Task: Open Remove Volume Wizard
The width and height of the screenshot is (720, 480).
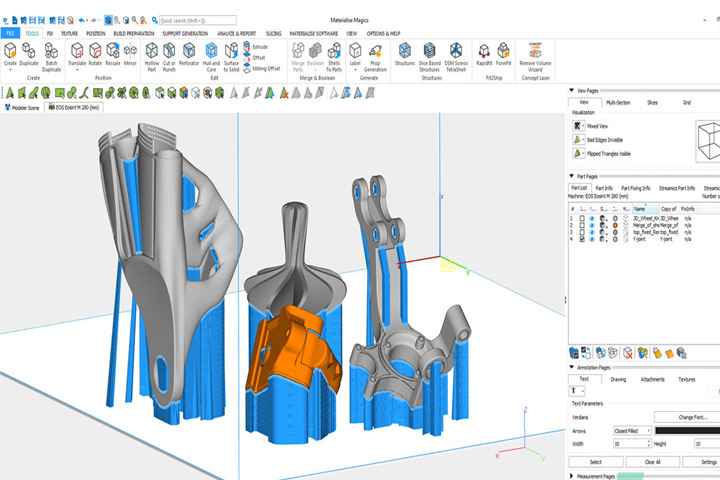Action: tap(535, 57)
